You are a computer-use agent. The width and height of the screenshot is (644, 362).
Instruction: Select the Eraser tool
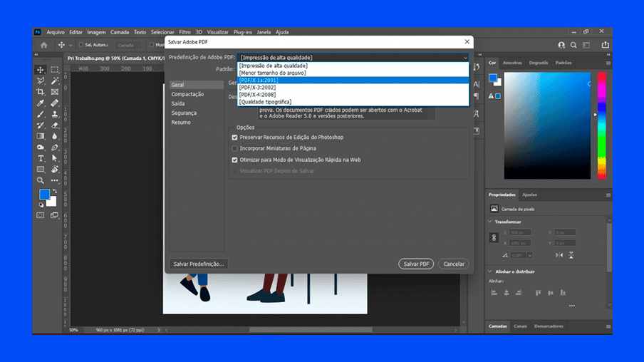[54, 125]
